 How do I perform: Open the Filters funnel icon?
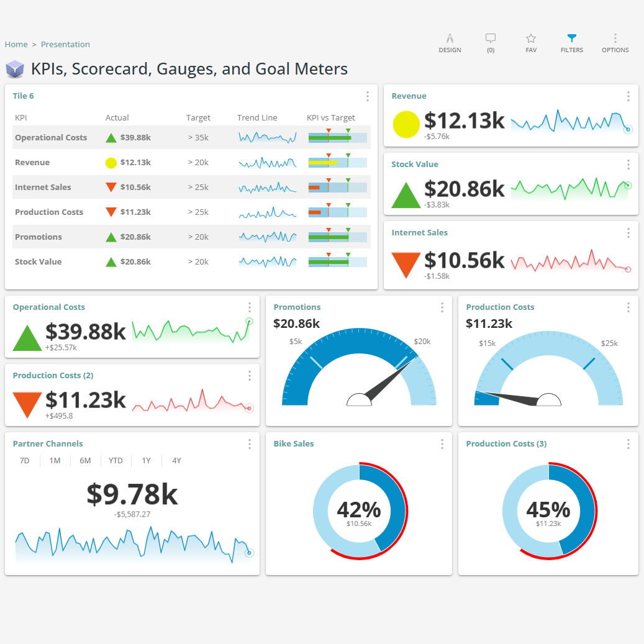click(572, 39)
